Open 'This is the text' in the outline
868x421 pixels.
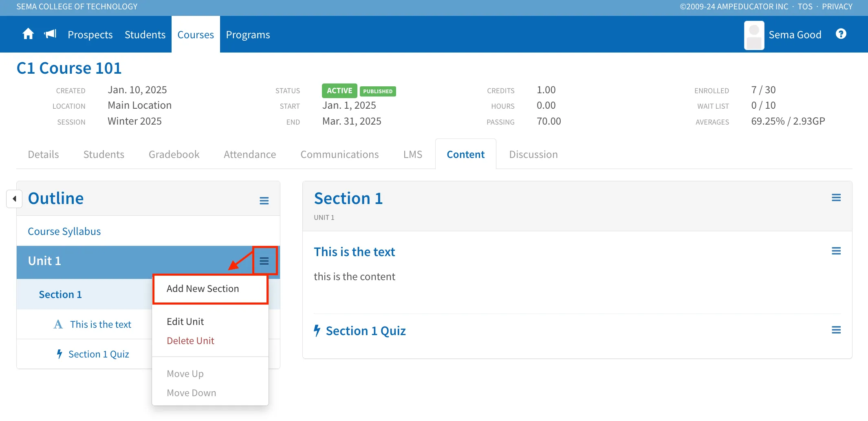101,325
